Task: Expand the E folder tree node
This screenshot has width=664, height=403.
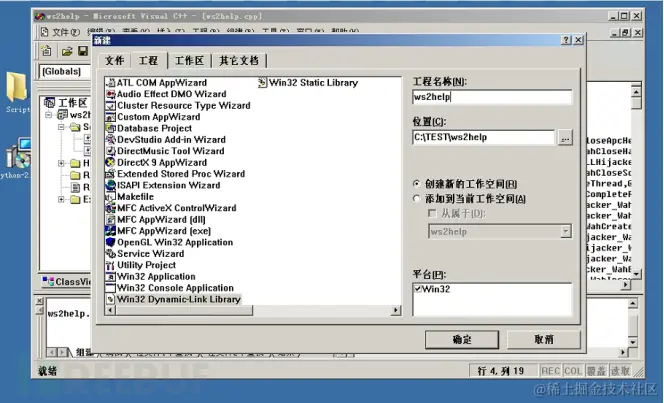Action: click(61, 199)
